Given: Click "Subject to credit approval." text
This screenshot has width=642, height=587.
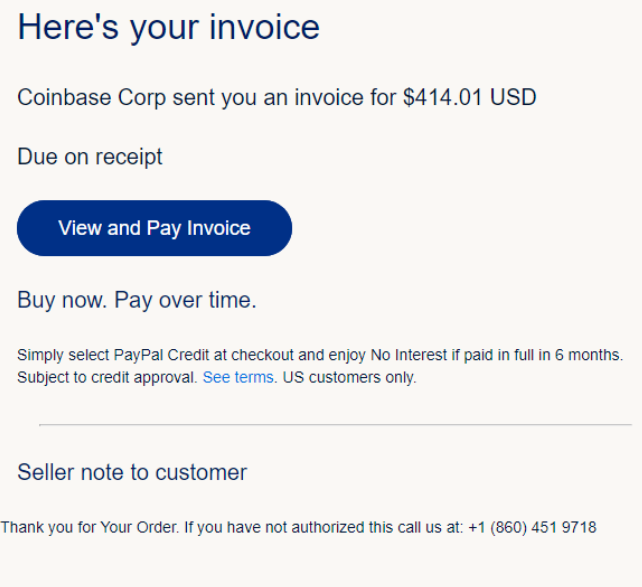Looking at the screenshot, I should [107, 378].
